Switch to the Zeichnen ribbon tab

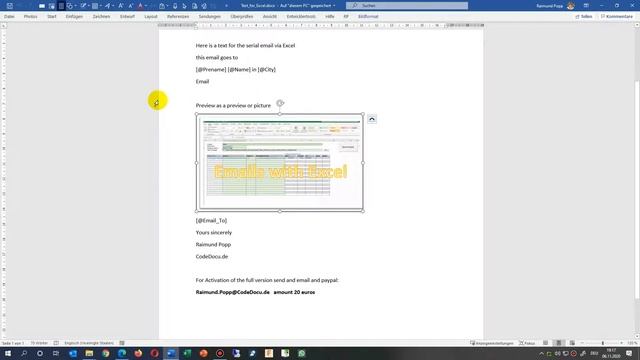pos(101,16)
